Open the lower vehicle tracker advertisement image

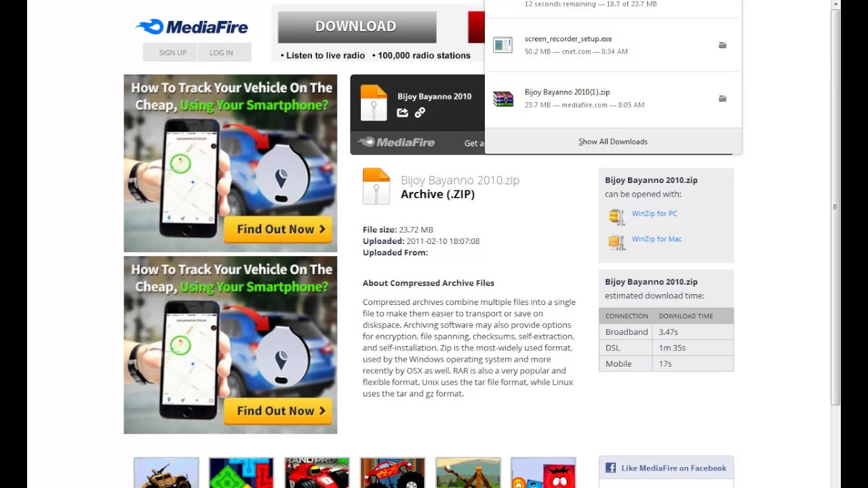[231, 345]
